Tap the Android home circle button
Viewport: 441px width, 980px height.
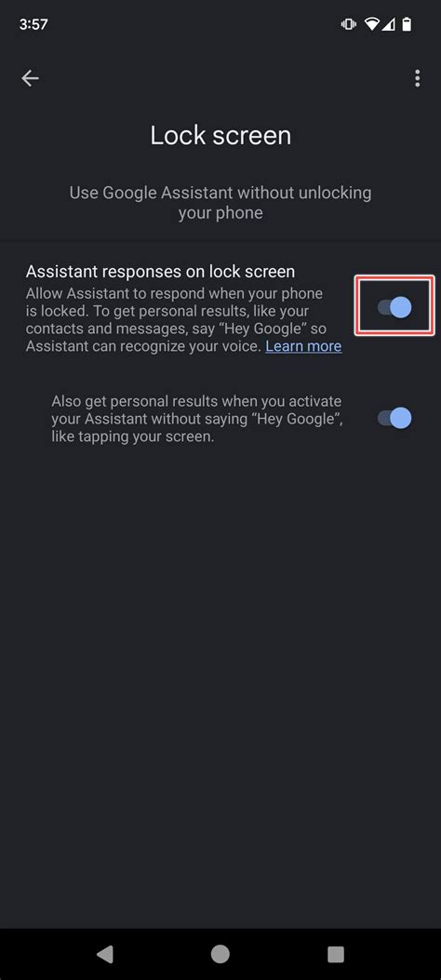tap(220, 954)
